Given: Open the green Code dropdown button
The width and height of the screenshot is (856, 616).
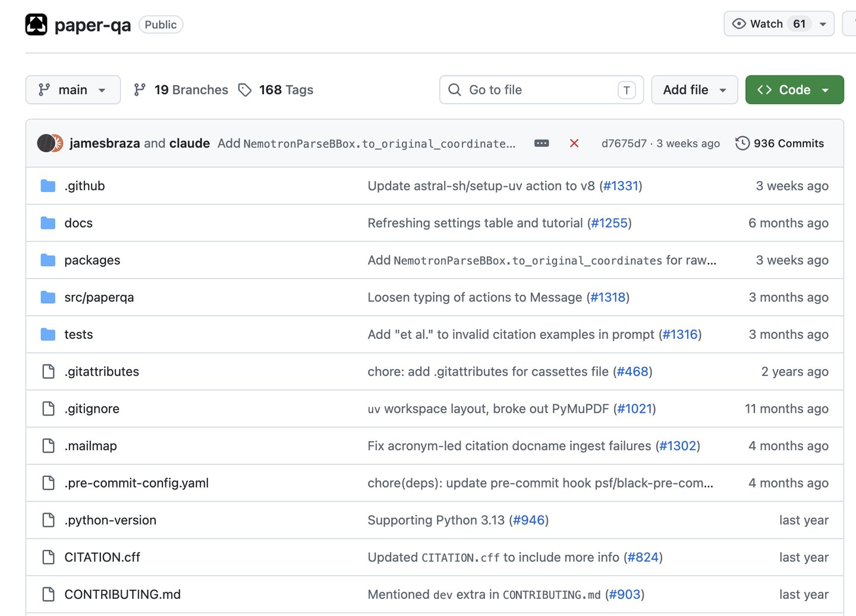Looking at the screenshot, I should pyautogui.click(x=794, y=90).
